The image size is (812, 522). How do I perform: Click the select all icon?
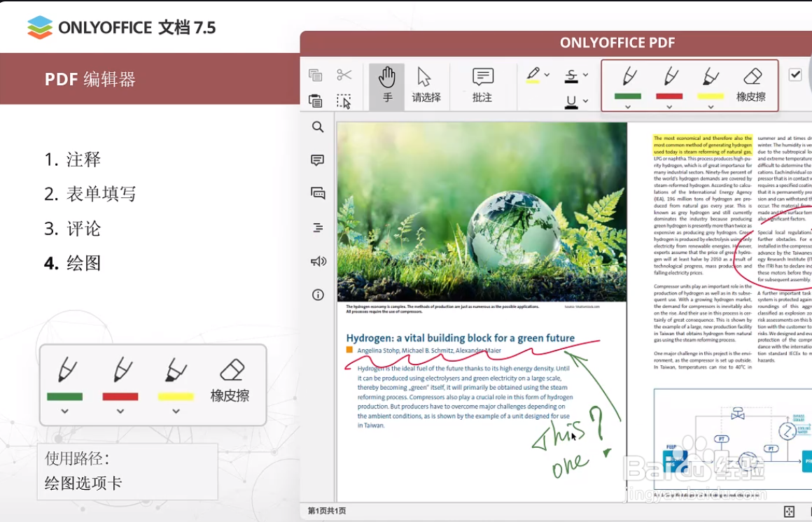point(344,101)
